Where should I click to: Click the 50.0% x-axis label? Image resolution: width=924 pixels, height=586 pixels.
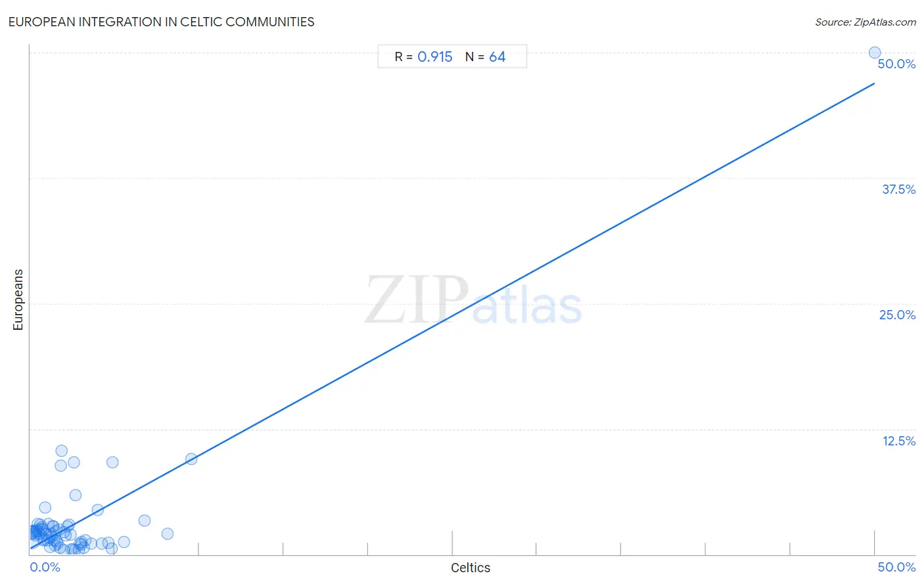click(x=896, y=567)
